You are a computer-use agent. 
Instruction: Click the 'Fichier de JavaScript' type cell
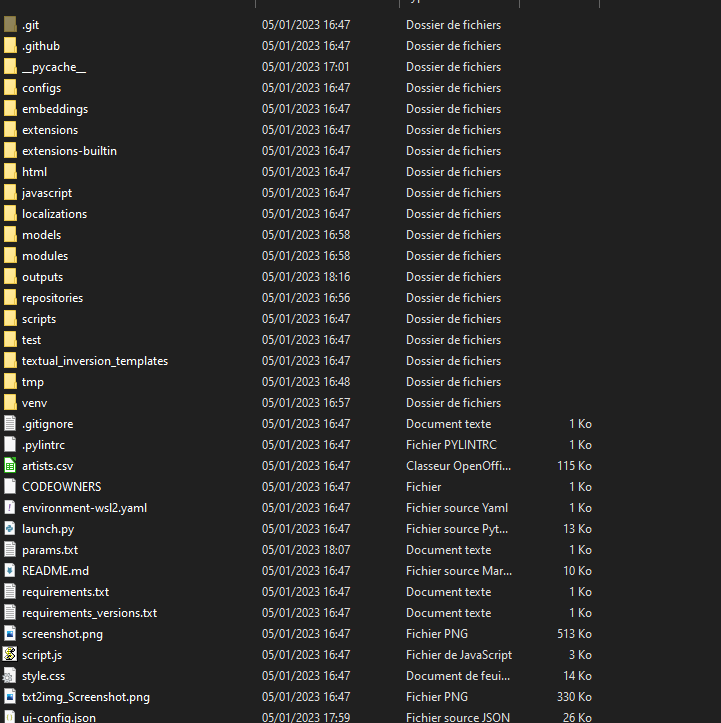pyautogui.click(x=459, y=655)
